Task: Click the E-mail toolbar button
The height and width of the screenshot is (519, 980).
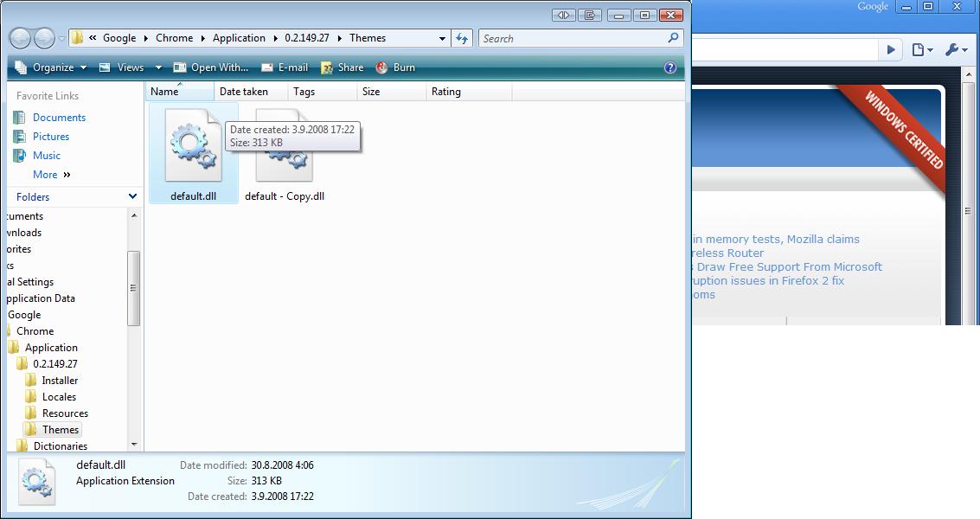Action: pyautogui.click(x=285, y=67)
